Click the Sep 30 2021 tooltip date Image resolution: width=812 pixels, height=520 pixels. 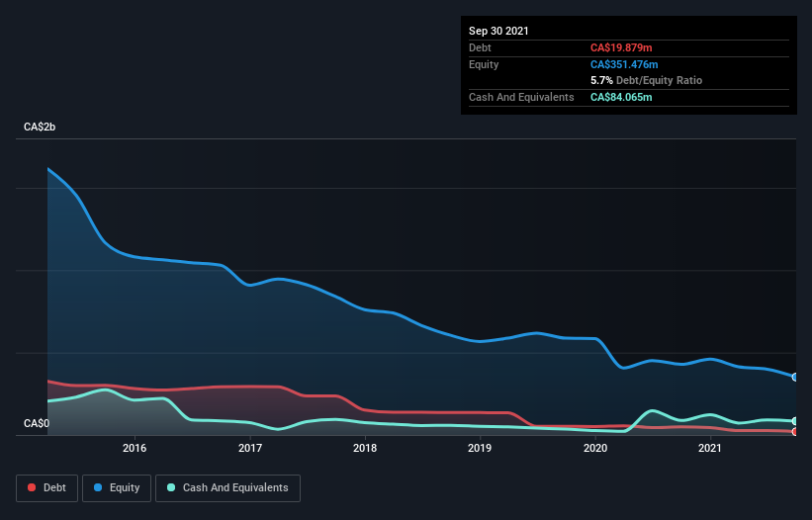click(498, 31)
